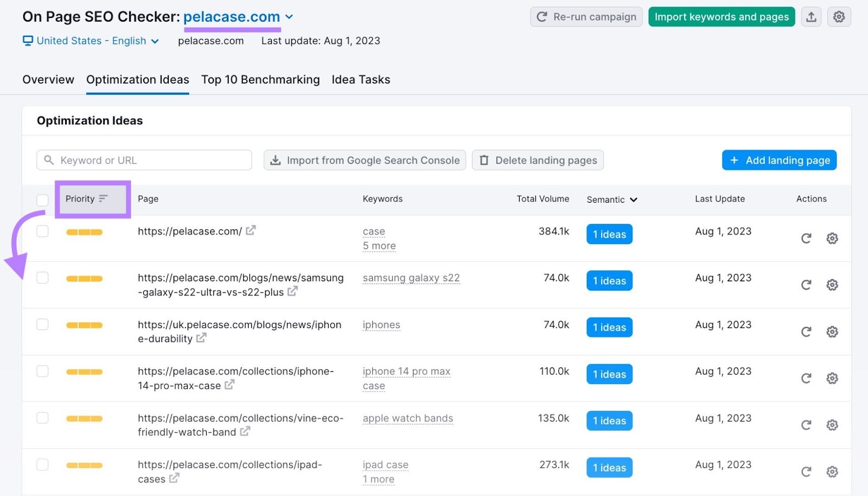
Task: Click the desktop device icon next to United States
Action: tap(26, 41)
